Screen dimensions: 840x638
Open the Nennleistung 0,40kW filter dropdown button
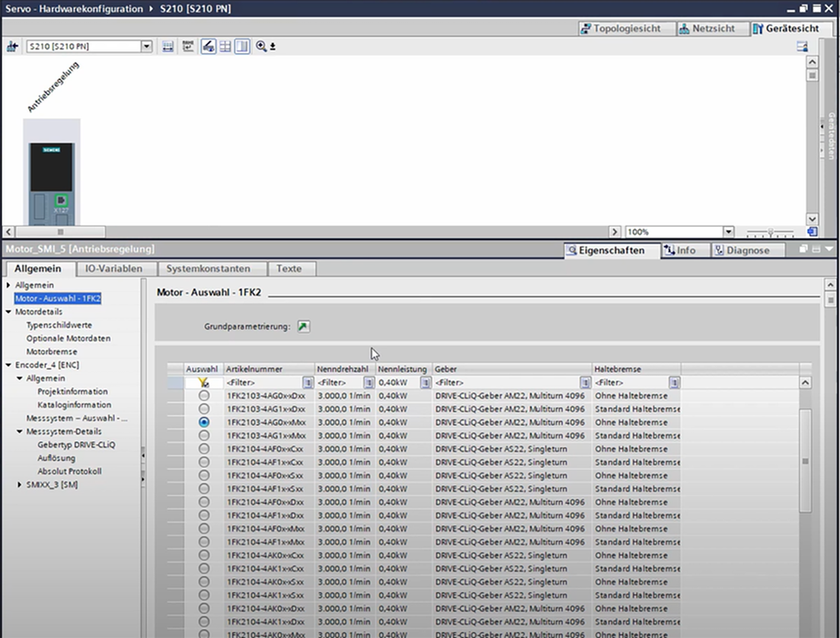click(x=425, y=382)
